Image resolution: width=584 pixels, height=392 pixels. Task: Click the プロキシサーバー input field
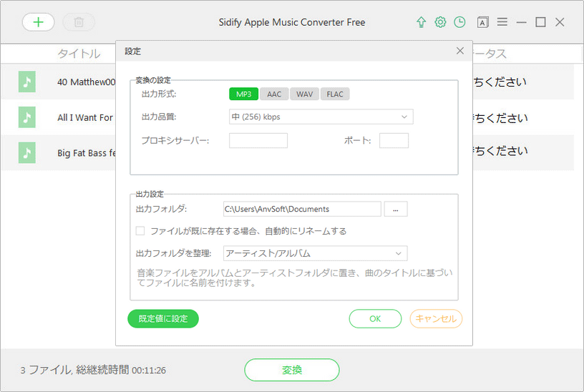click(x=258, y=141)
